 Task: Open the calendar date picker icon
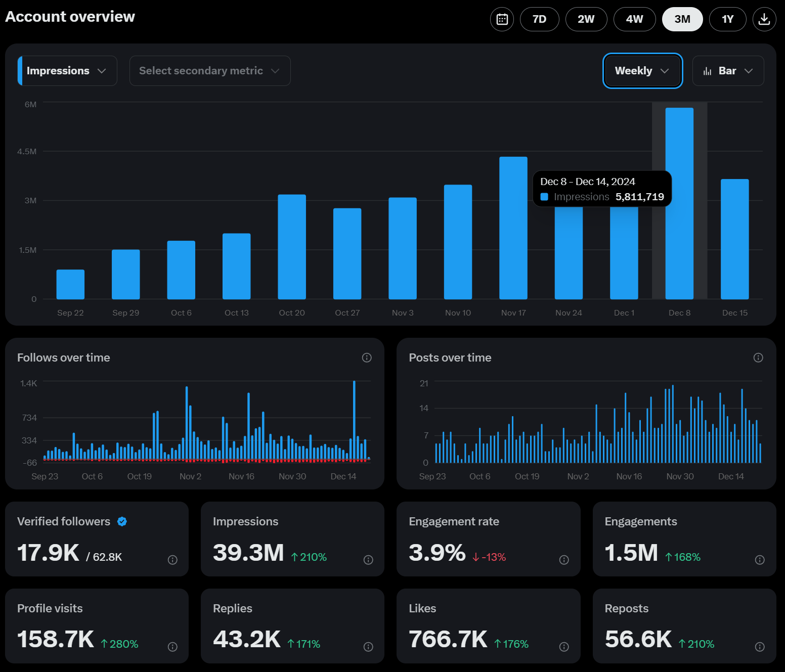[502, 19]
